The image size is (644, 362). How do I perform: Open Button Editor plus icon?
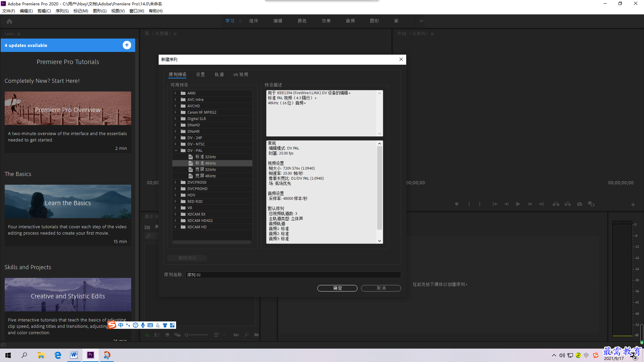click(x=633, y=204)
